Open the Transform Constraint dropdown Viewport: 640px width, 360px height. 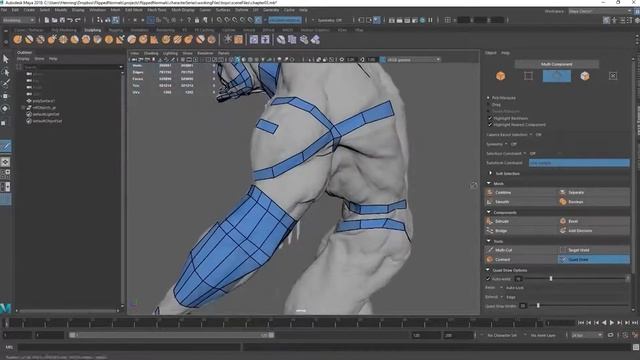[579, 163]
